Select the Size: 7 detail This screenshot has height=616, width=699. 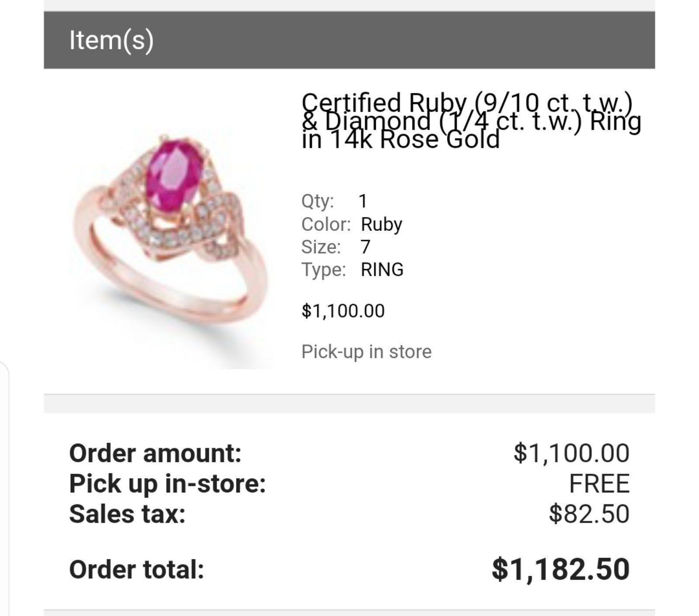336,247
